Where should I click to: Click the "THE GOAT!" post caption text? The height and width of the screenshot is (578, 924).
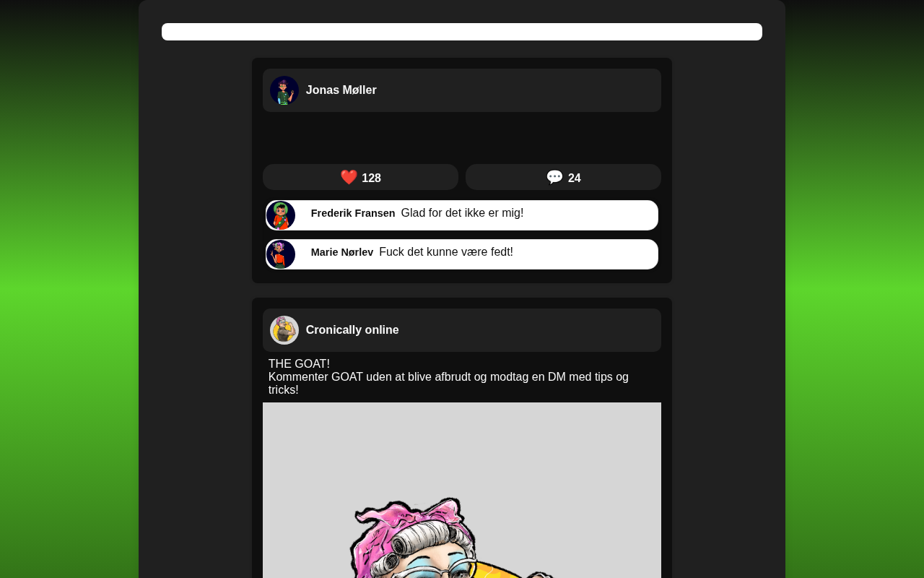[299, 364]
